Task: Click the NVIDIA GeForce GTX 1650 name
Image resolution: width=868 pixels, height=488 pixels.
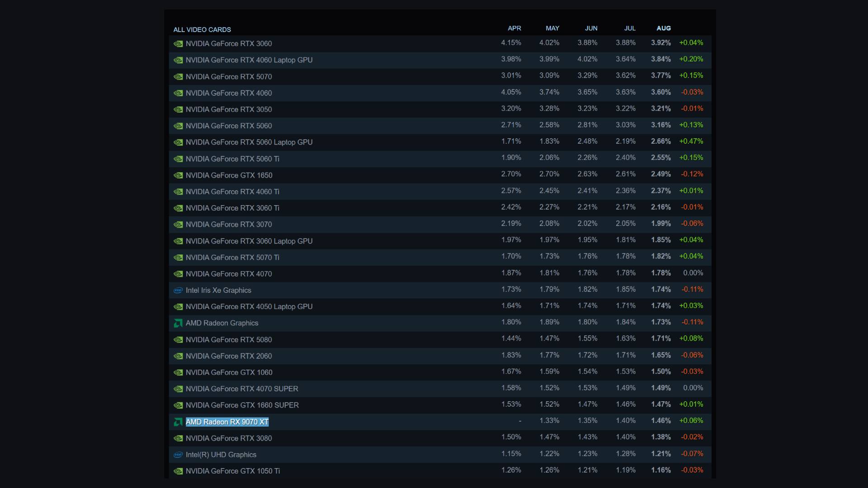Action: pos(229,175)
